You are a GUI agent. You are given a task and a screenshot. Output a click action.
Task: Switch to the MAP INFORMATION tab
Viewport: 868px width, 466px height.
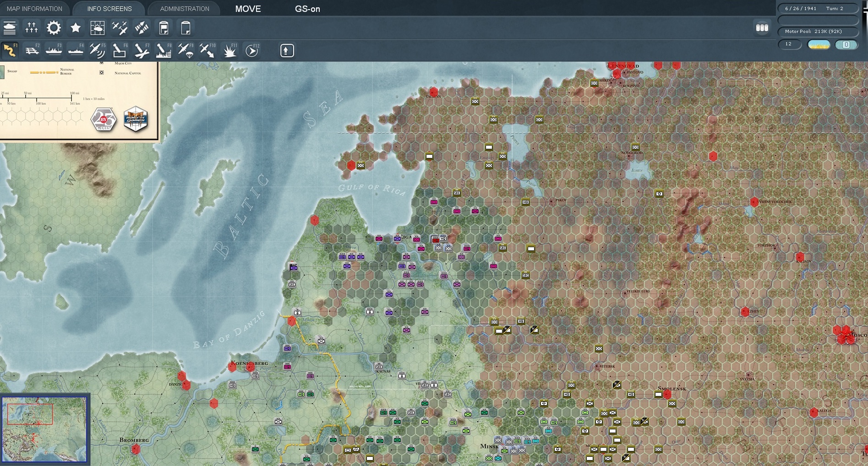point(34,9)
